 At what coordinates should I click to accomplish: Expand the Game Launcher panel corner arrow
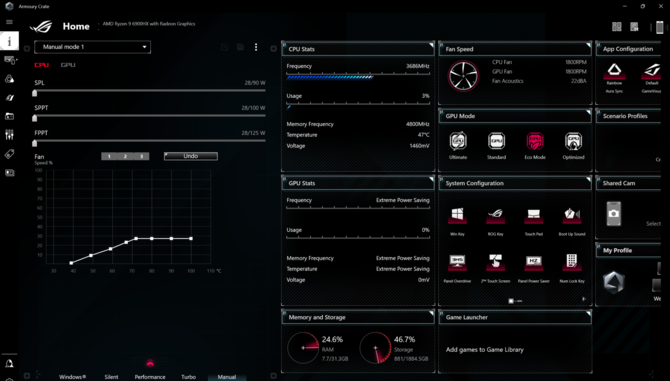588,314
